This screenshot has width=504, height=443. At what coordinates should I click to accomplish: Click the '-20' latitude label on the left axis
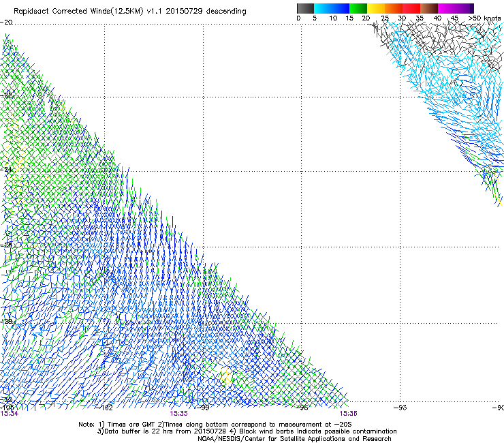pyautogui.click(x=6, y=22)
